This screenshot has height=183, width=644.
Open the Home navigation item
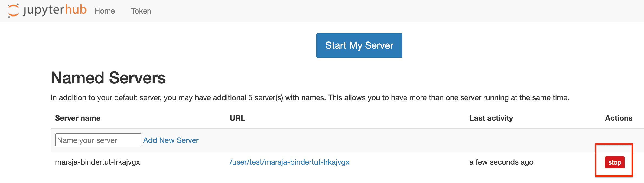click(x=105, y=11)
